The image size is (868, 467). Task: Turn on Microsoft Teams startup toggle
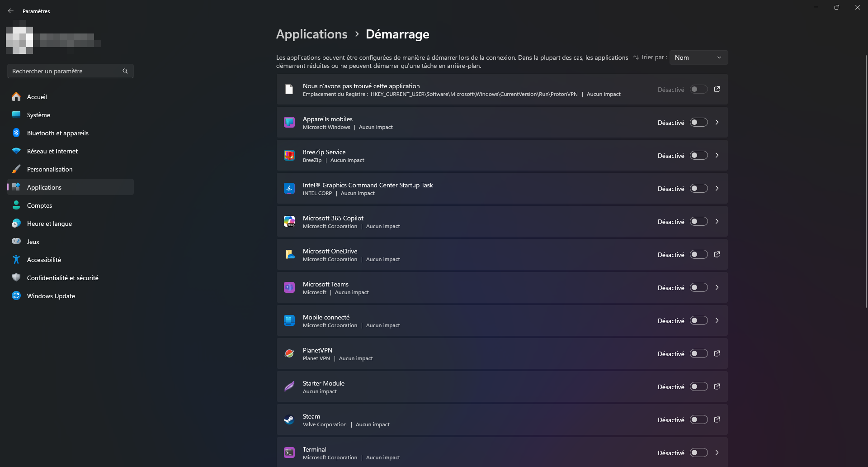coord(698,287)
